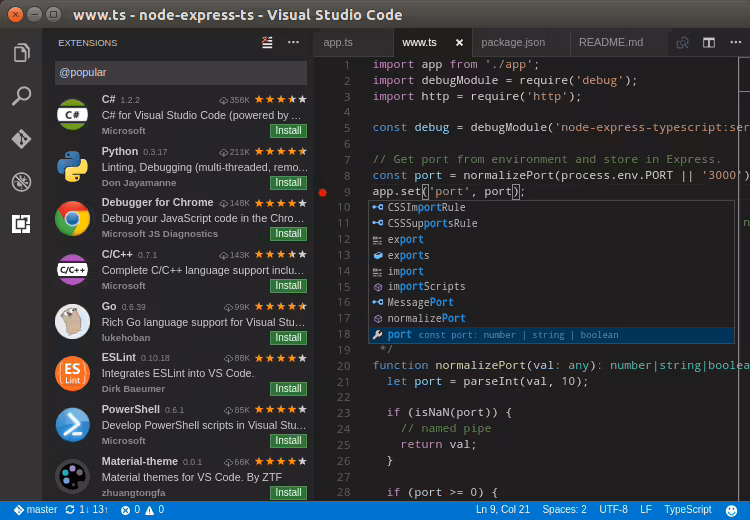Screen dimensions: 750x520
Task: Click line number 20 in gutter
Action: point(343,366)
